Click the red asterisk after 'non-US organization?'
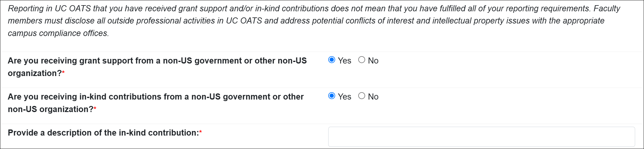 [95, 109]
